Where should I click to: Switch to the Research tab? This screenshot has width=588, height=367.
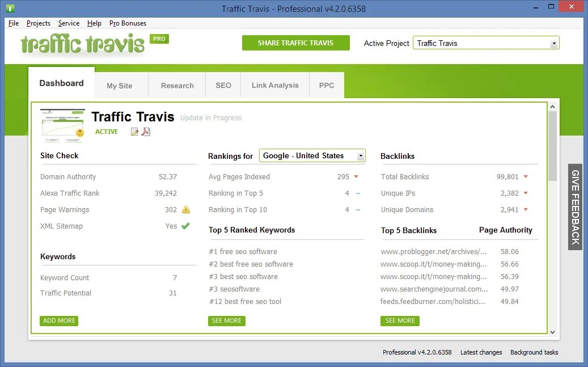click(x=177, y=86)
